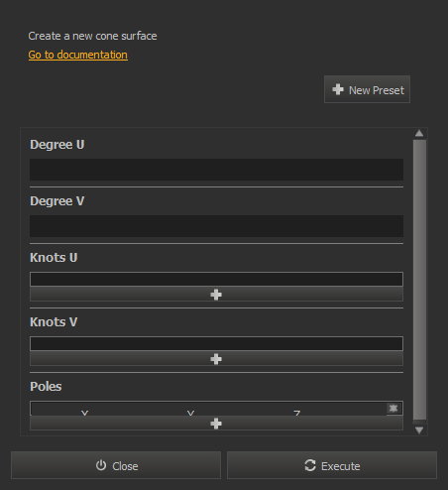Add a new entry to Knots V
448x490 pixels.
[x=216, y=358]
